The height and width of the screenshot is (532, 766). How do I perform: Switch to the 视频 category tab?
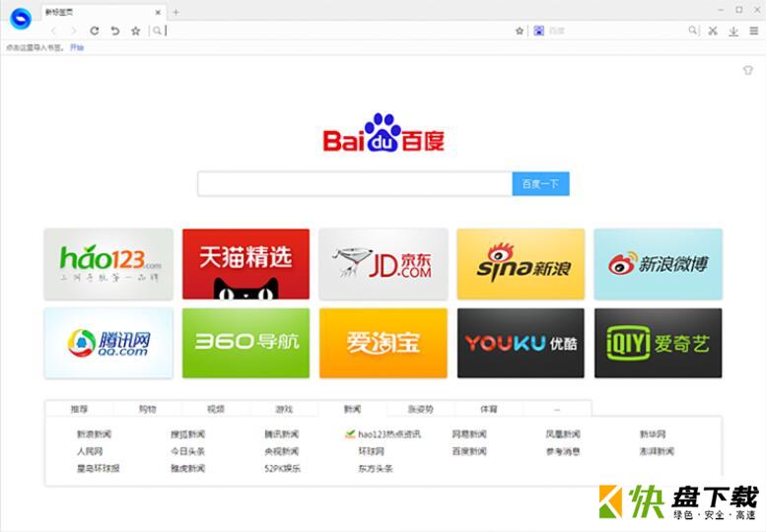point(216,409)
